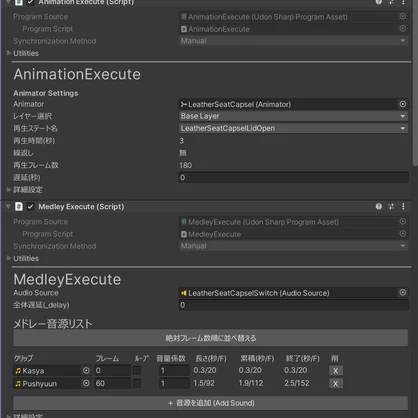This screenshot has width=418, height=418.
Task: Pick object for MedleyExecute Program Script
Action: pyautogui.click(x=403, y=234)
